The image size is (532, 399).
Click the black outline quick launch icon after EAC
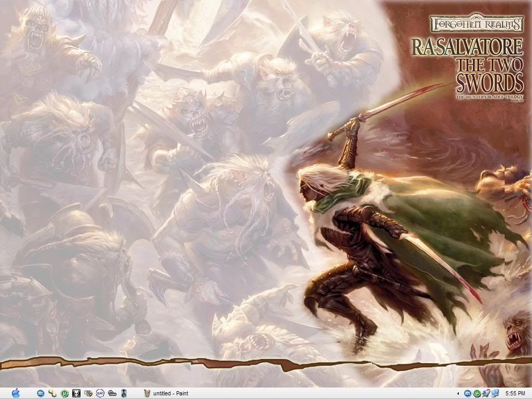point(112,393)
